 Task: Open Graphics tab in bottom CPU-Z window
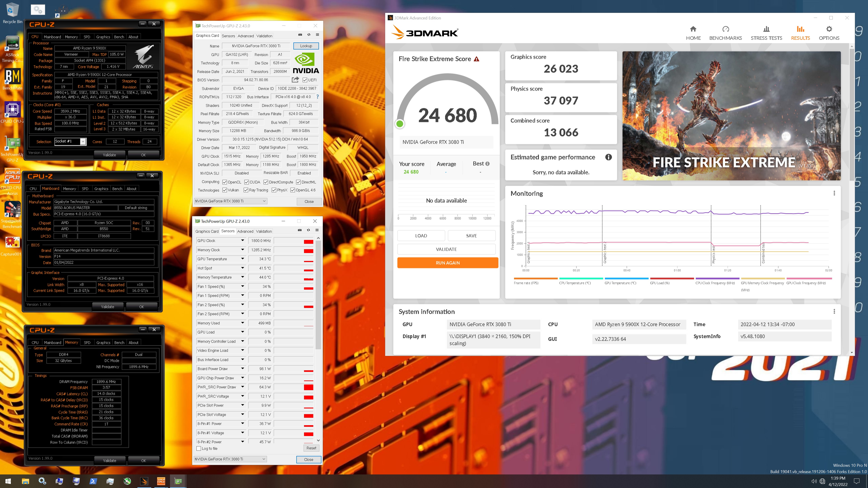(x=103, y=343)
